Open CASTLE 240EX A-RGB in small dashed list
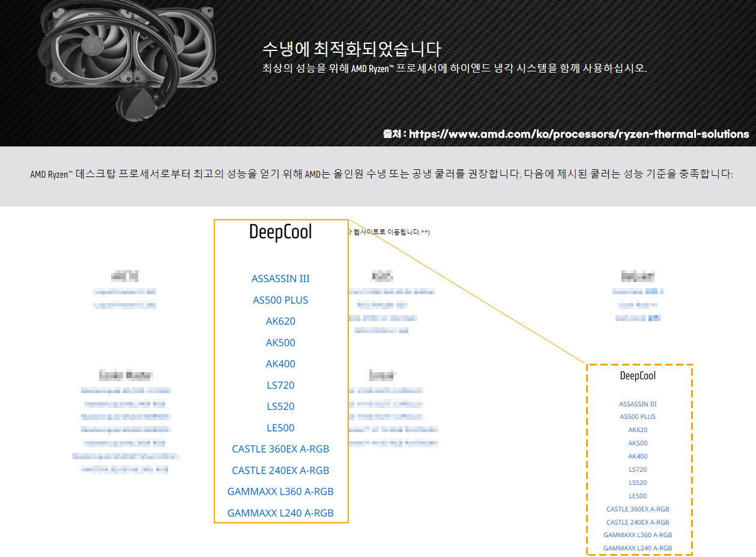This screenshot has width=756, height=557. point(638,522)
